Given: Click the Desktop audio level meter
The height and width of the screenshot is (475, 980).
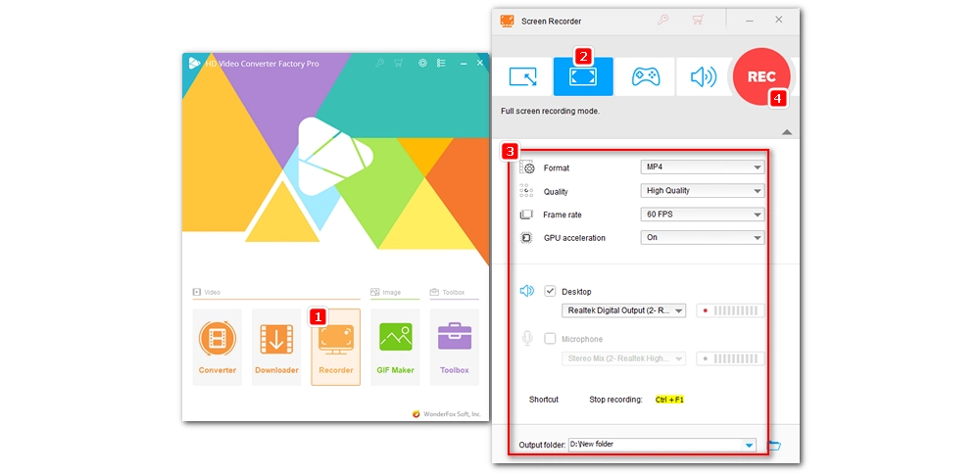Looking at the screenshot, I should pos(731,310).
